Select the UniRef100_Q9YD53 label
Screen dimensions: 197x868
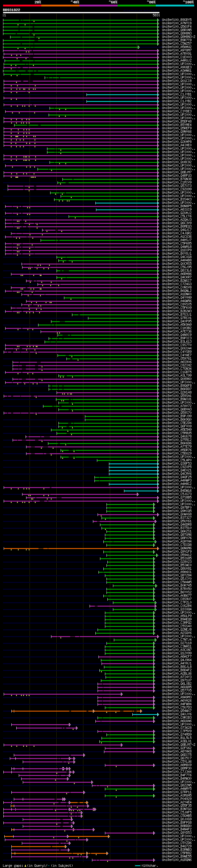[177, 833]
